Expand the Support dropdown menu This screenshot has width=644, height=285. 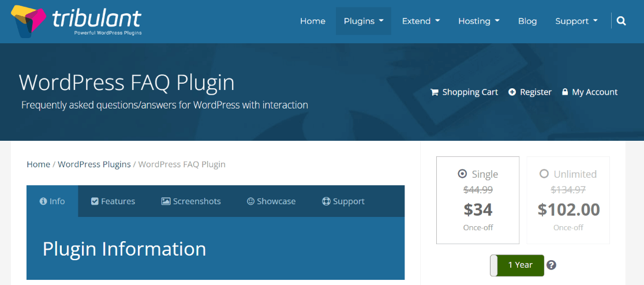point(576,21)
